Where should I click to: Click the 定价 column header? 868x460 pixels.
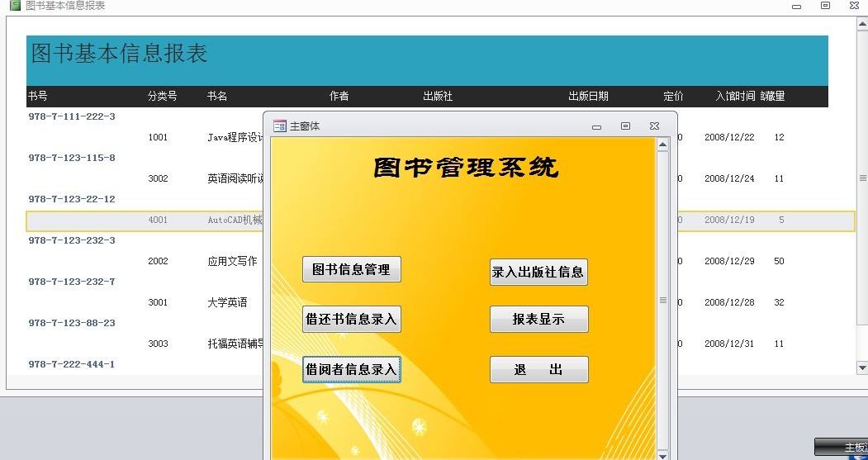coord(674,97)
